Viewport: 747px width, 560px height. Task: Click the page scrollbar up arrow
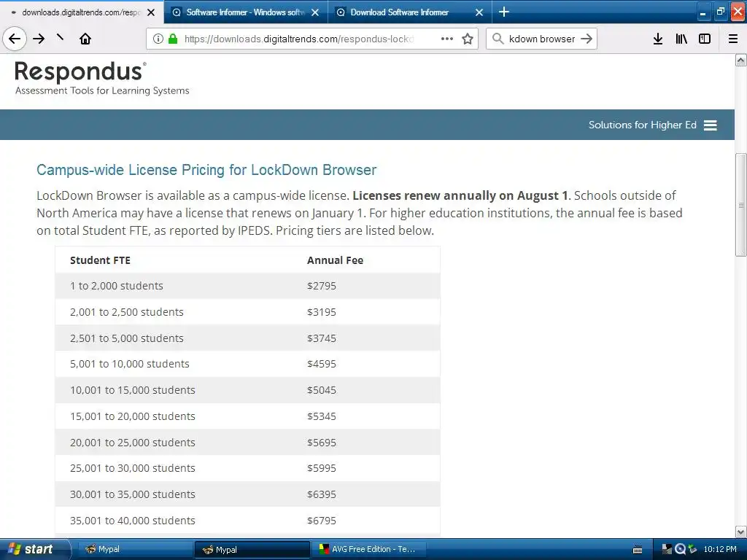pos(741,60)
